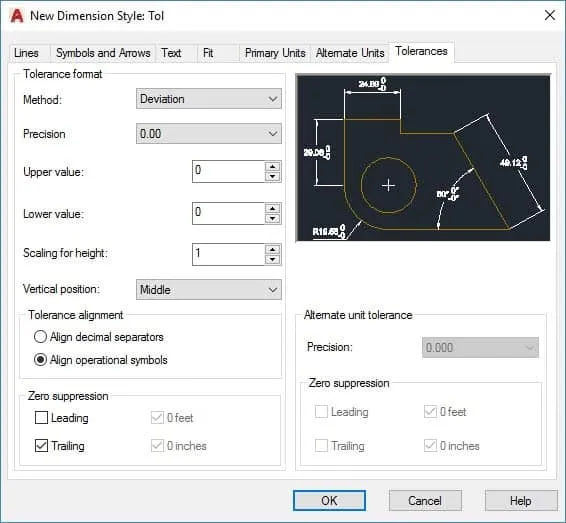This screenshot has height=523, width=566.
Task: Expand the Precision dropdown showing 0.00
Action: pyautogui.click(x=209, y=134)
